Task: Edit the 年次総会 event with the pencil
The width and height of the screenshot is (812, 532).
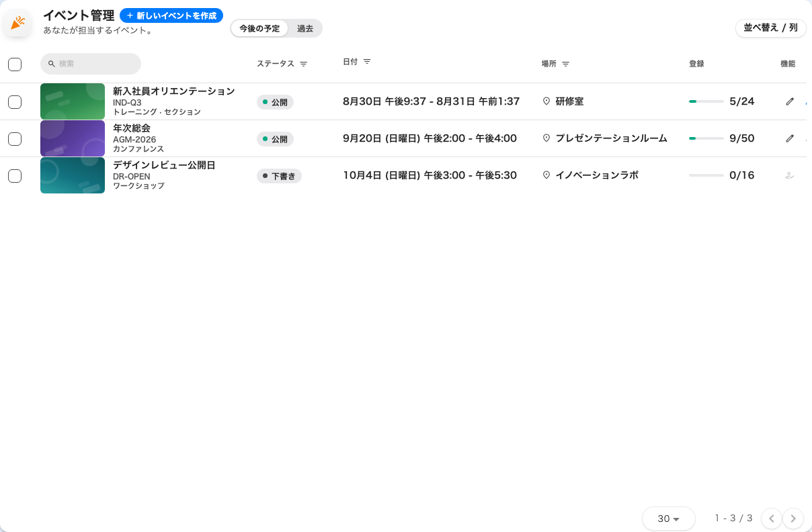Action: [790, 138]
